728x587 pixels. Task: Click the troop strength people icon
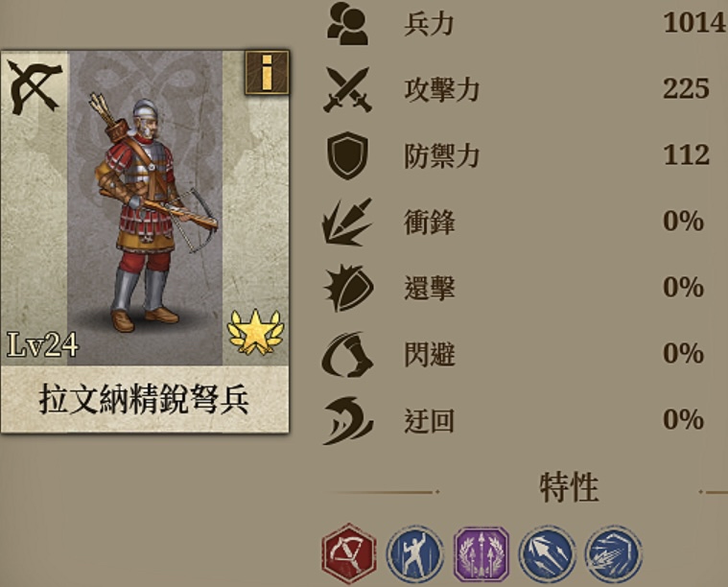pyautogui.click(x=348, y=23)
